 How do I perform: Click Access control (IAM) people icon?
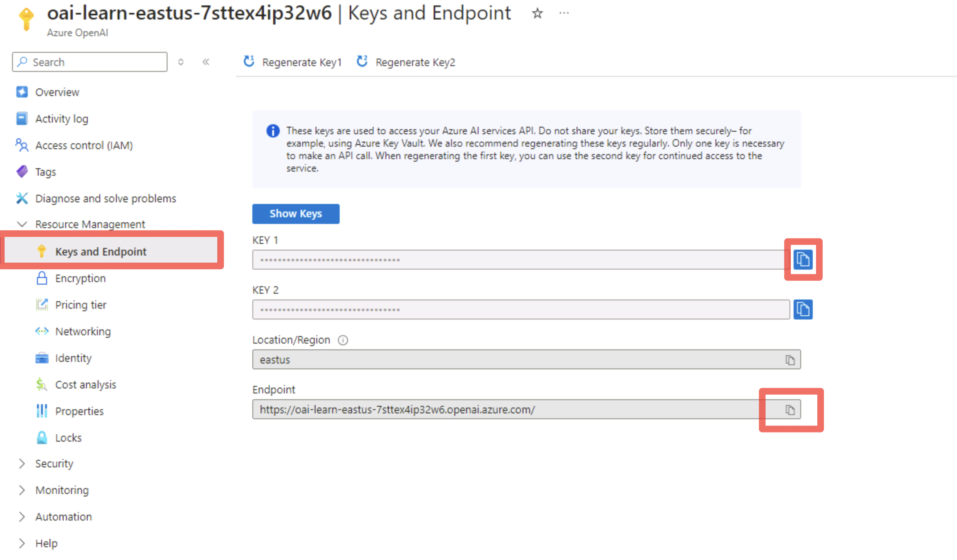coord(22,145)
